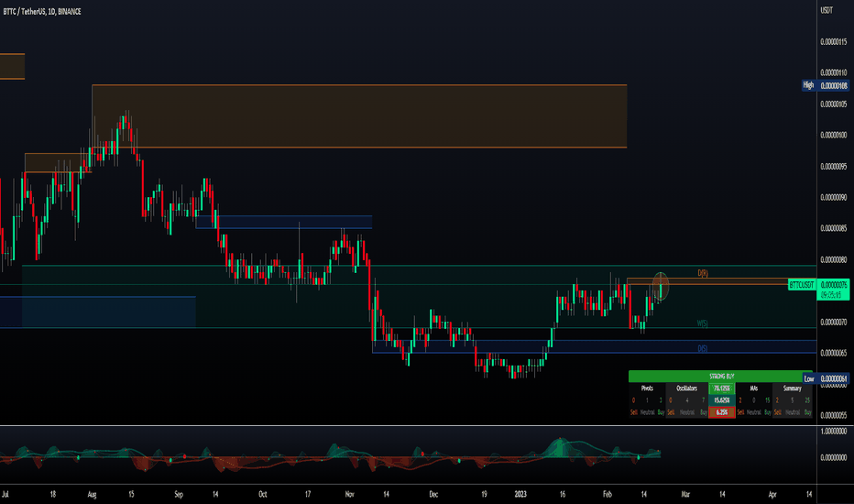Click the USDT currency label on price axis

click(827, 10)
